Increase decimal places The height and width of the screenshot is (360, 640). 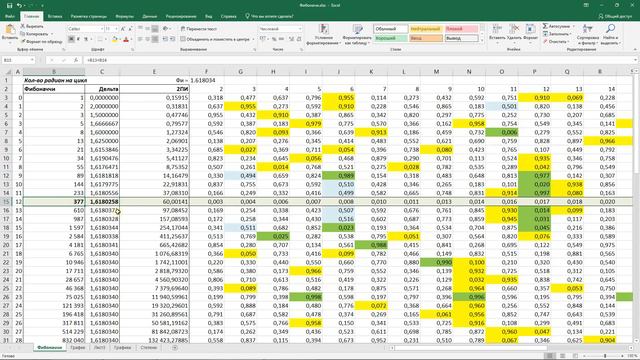(291, 39)
